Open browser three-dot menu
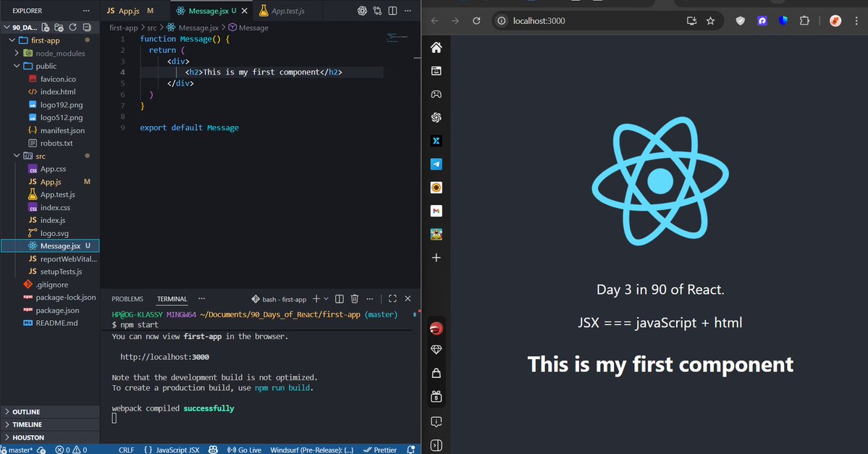This screenshot has height=454, width=868. tap(856, 20)
